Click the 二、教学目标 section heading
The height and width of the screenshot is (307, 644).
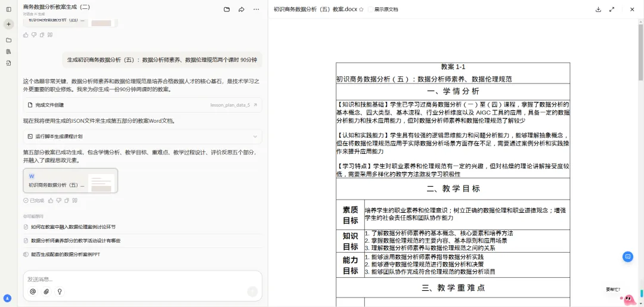[453, 189]
